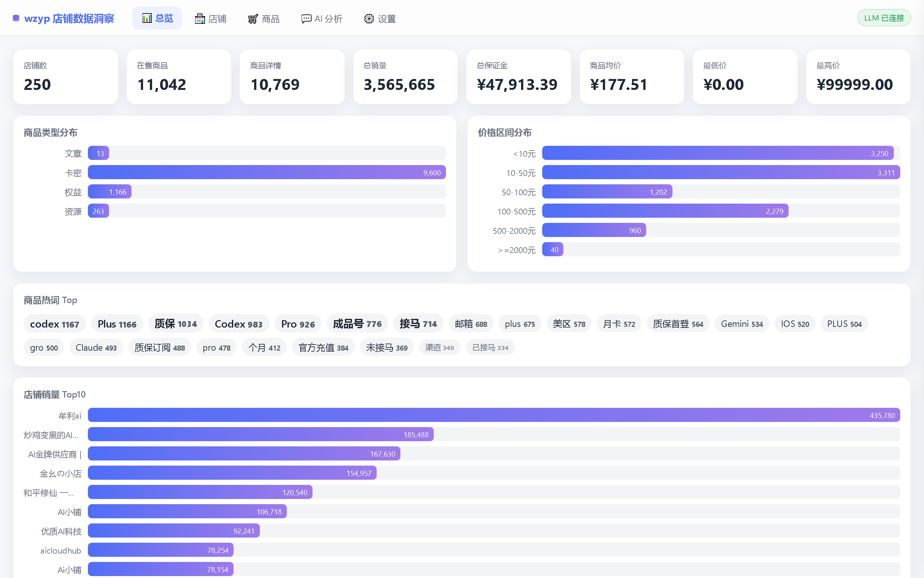Screen dimensions: 924x578
Task: Click the aicloudhub bar showing 78,254
Action: click(160, 550)
